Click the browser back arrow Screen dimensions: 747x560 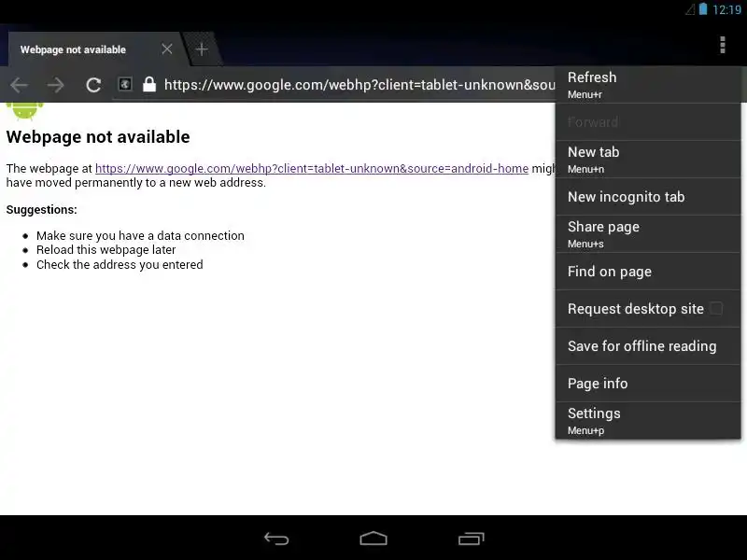pyautogui.click(x=19, y=85)
